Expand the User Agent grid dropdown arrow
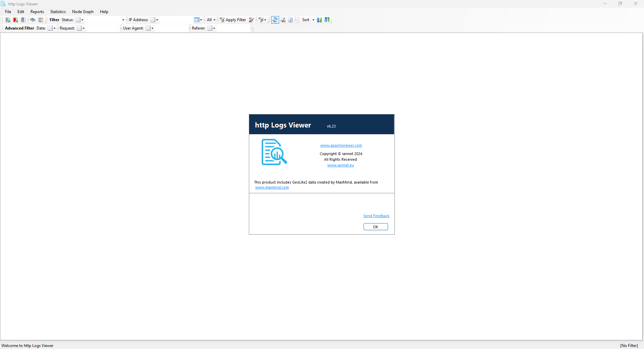The width and height of the screenshot is (644, 349). coord(153,28)
